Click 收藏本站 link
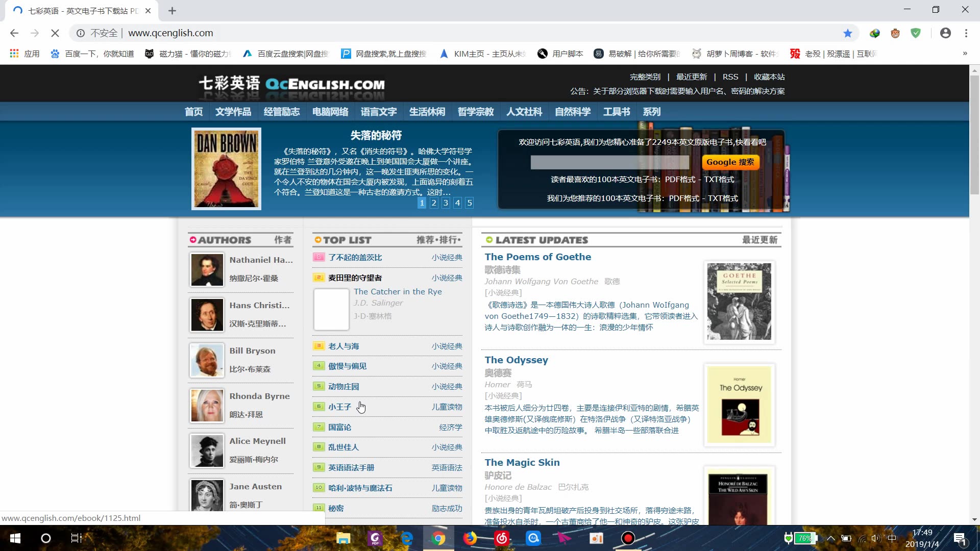Image resolution: width=980 pixels, height=551 pixels. 769,77
